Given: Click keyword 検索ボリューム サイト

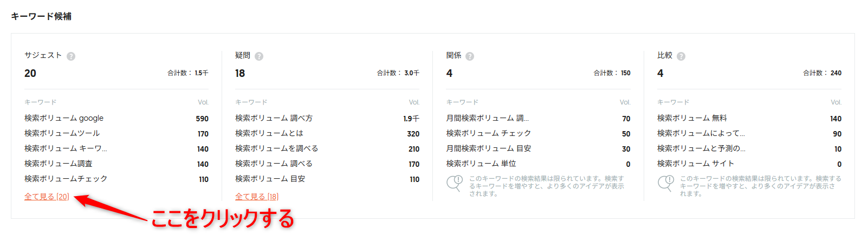Looking at the screenshot, I should (x=696, y=164).
